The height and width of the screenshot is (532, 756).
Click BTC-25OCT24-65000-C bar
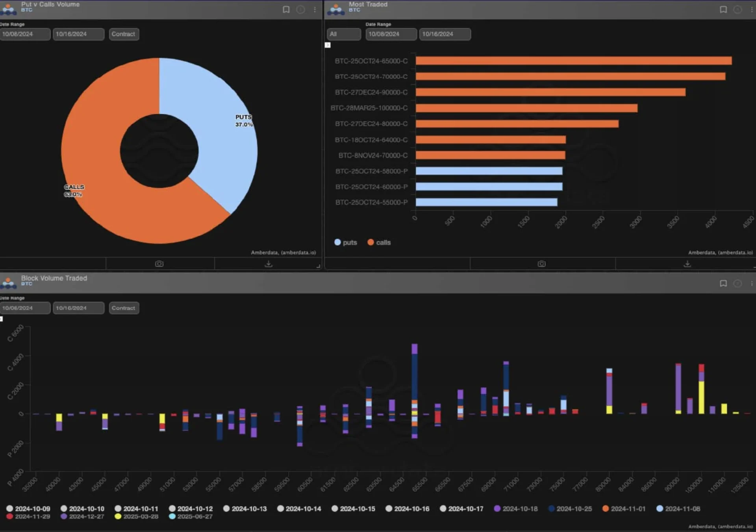tap(574, 61)
